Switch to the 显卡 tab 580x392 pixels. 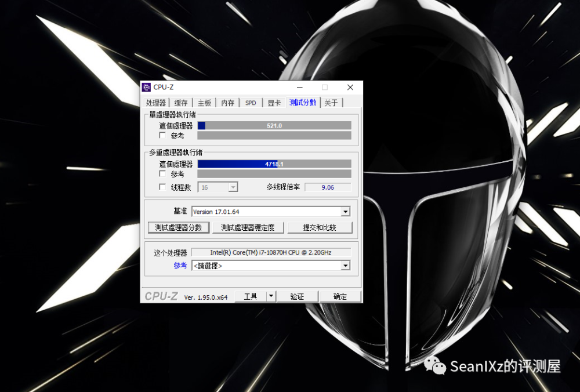pyautogui.click(x=274, y=103)
